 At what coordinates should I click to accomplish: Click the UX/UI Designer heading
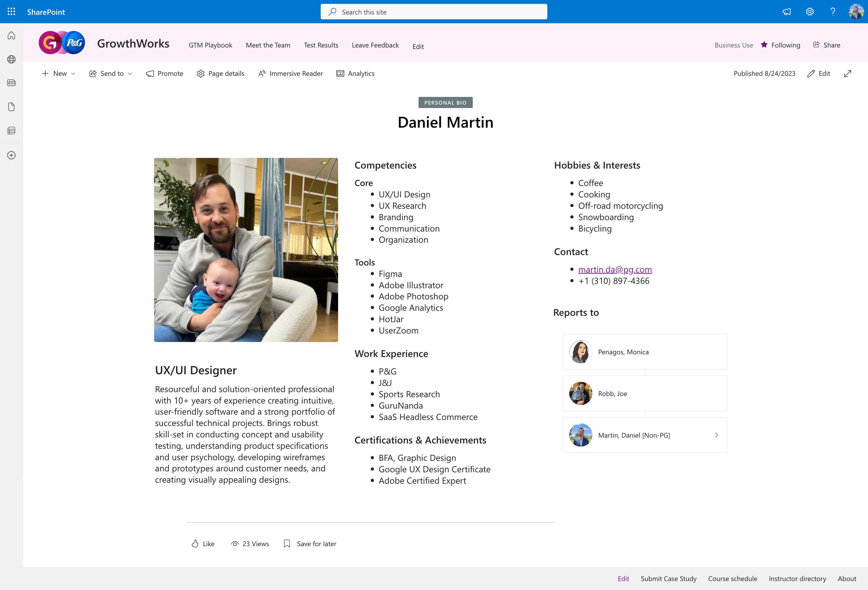[x=196, y=370]
